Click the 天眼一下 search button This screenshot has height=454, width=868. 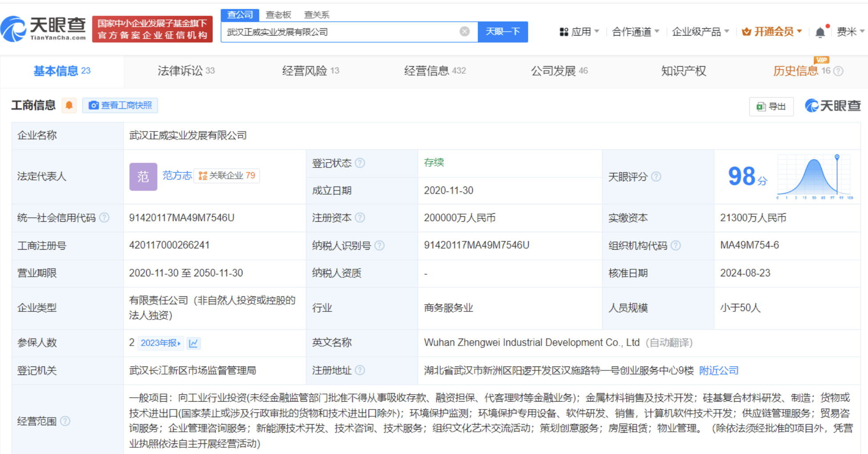tap(502, 32)
